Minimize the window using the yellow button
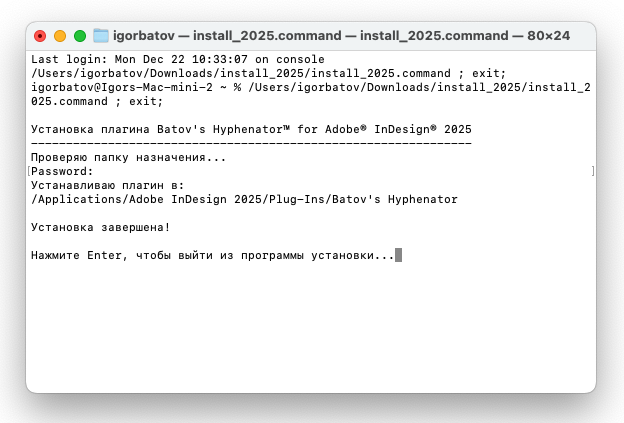This screenshot has height=423, width=624. click(x=60, y=36)
